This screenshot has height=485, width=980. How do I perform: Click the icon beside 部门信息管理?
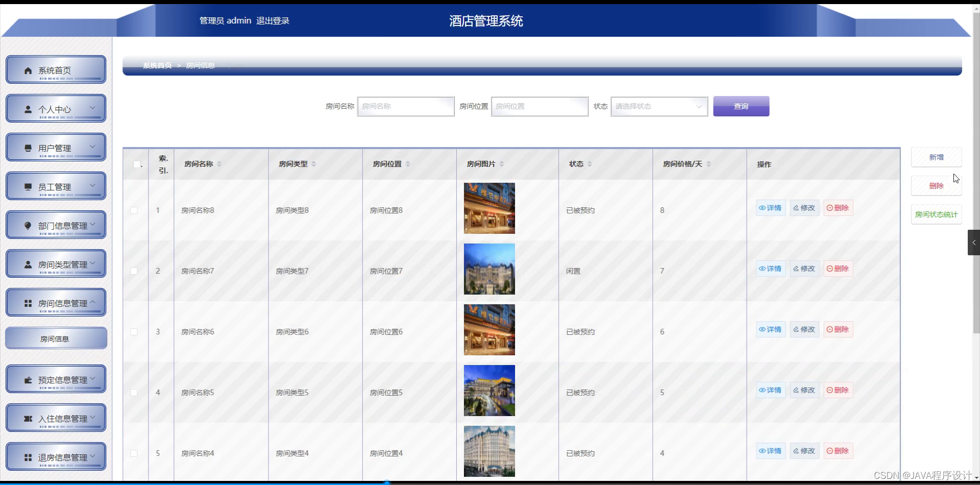[x=28, y=226]
